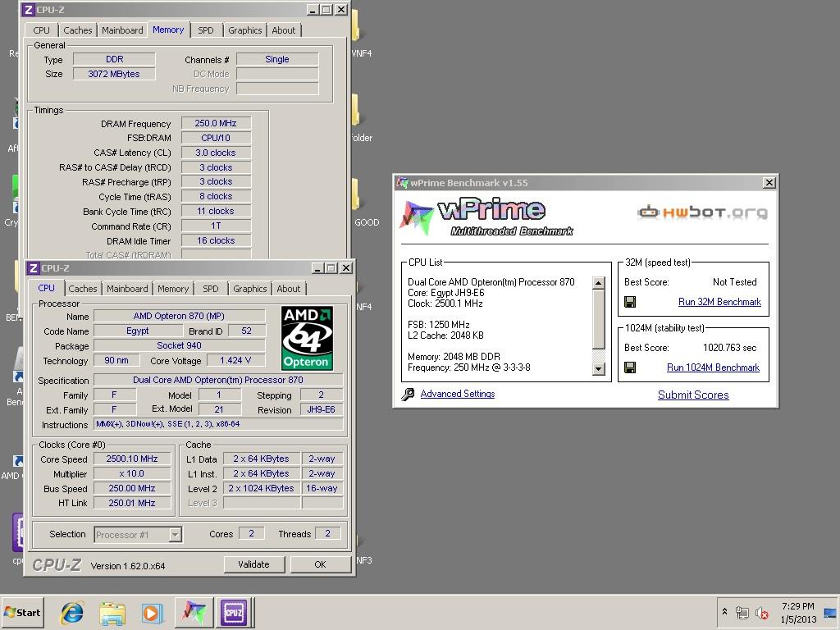Viewport: 840px width, 630px height.
Task: Click the Start button
Action: 22,612
